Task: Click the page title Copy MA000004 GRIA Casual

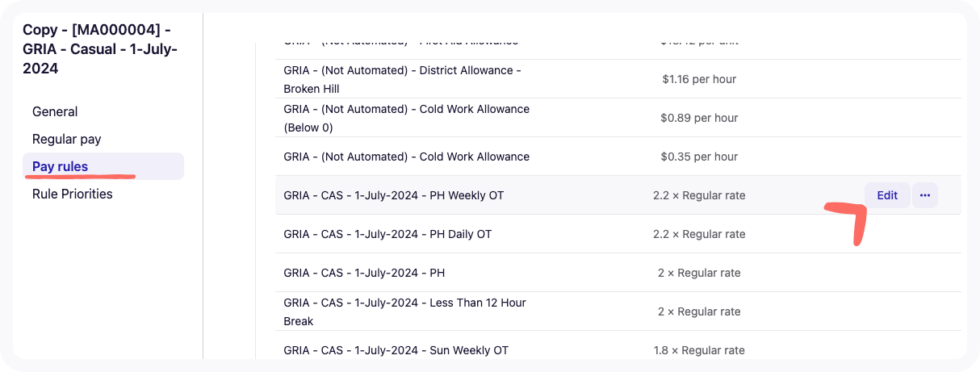Action: 101,49
